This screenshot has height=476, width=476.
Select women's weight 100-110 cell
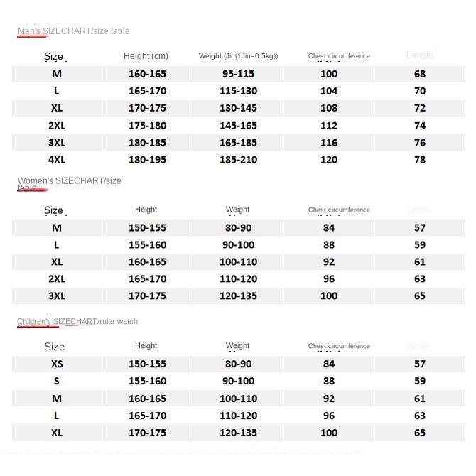point(238,262)
